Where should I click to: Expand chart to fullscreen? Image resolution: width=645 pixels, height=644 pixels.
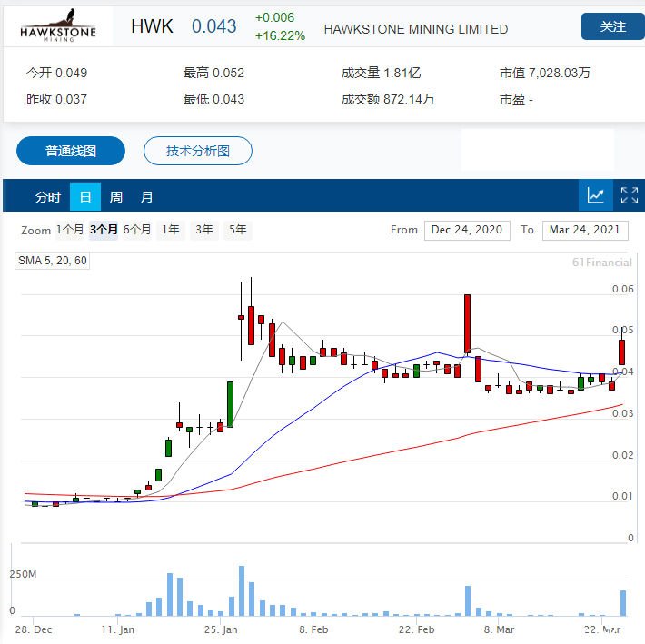tap(629, 195)
